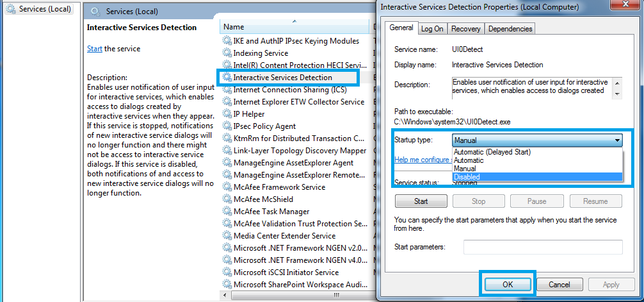
Task: Choose Automatic (Delayed Start) startup option
Action: [x=538, y=152]
